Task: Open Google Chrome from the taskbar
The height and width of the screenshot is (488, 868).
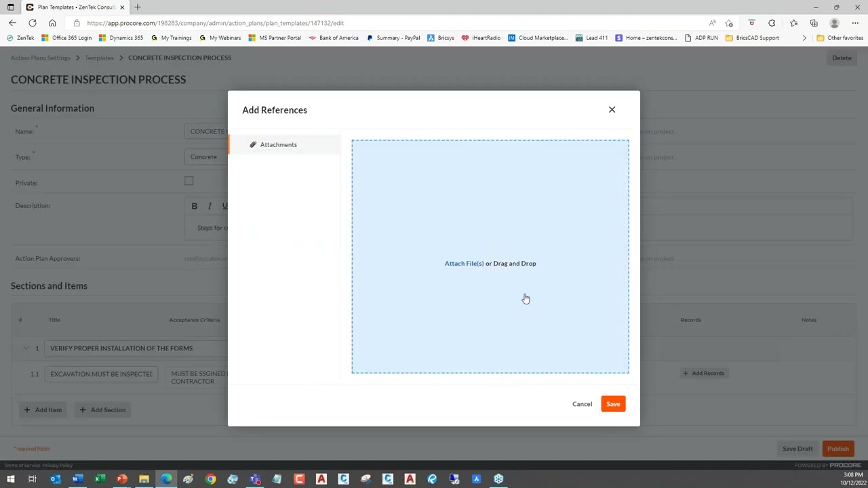Action: tap(211, 479)
